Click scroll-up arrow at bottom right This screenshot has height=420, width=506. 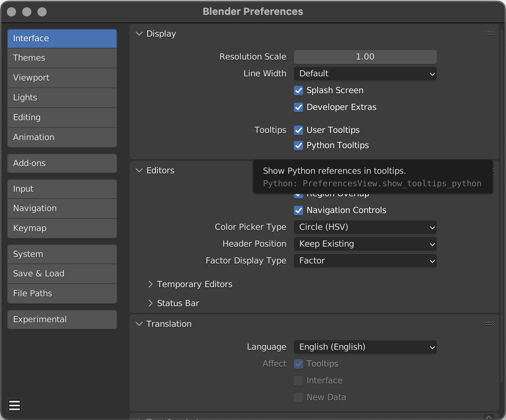[x=489, y=417]
